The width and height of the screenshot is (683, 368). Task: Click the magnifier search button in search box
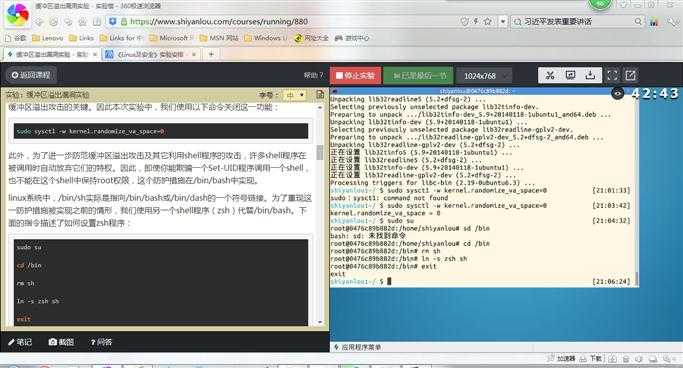pos(638,21)
